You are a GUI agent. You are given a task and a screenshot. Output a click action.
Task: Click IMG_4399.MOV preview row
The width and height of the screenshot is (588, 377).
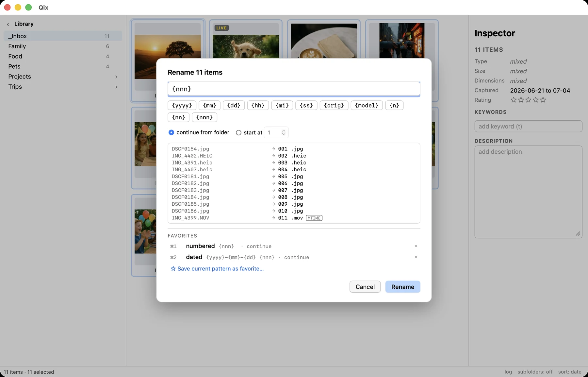[294, 218]
